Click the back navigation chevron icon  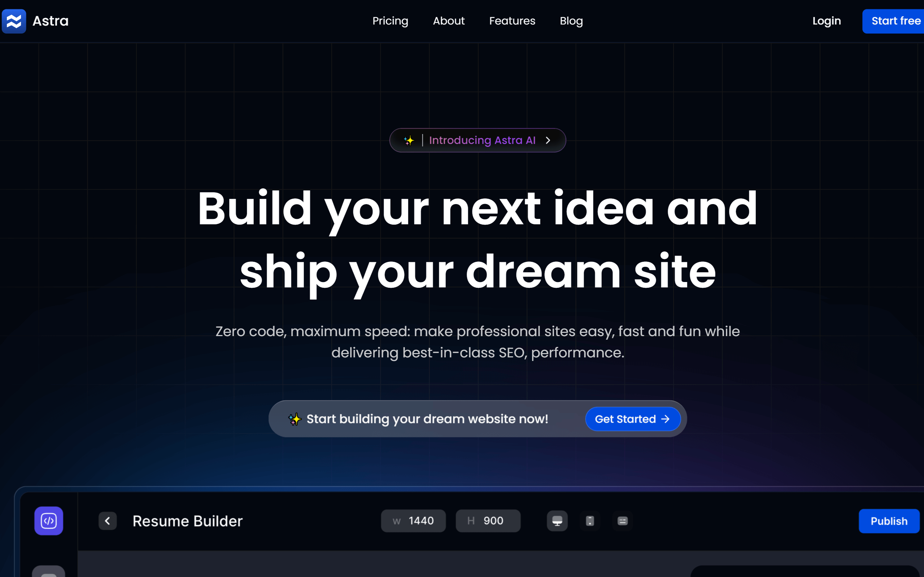(x=108, y=521)
